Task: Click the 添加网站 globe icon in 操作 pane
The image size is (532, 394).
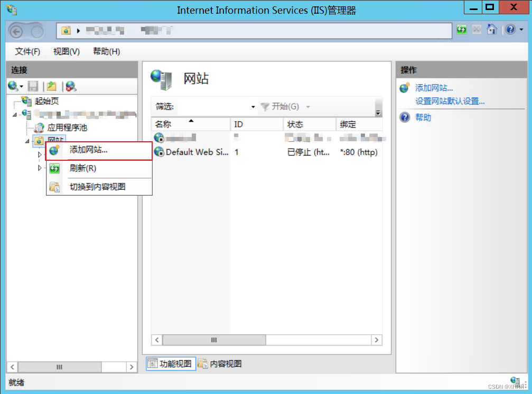Action: [x=405, y=88]
